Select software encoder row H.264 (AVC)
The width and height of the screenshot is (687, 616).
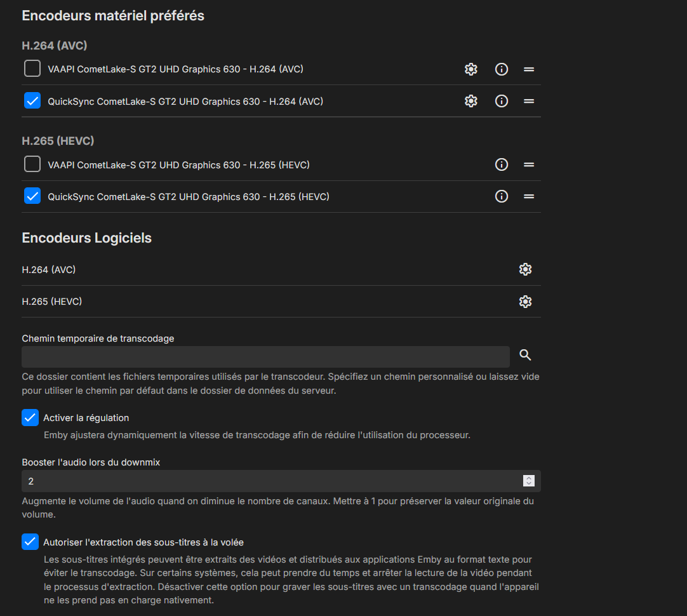(281, 269)
